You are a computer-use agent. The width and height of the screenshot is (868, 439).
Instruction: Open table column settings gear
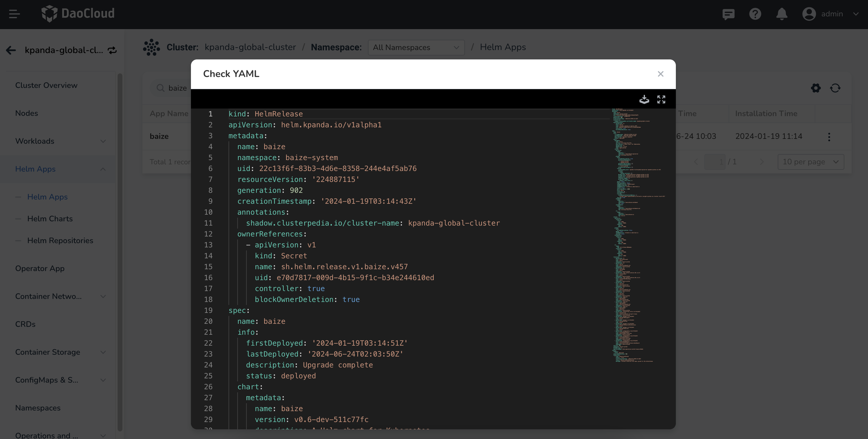point(816,88)
